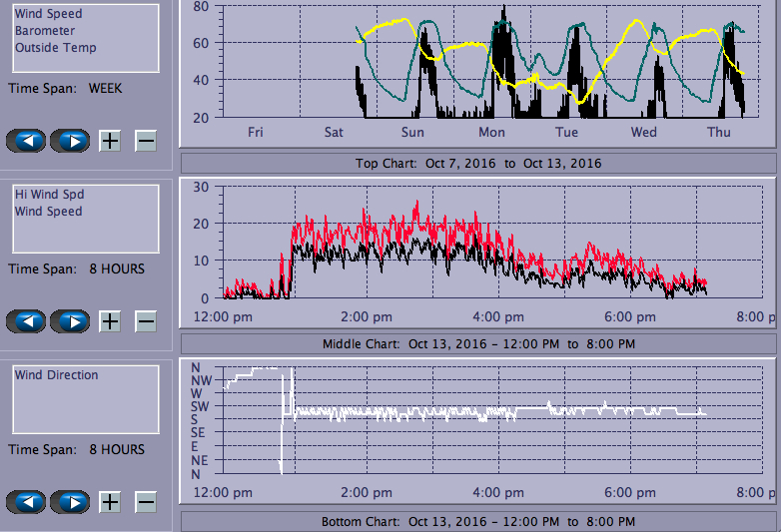Increase the Wind Direction chart time span
The width and height of the screenshot is (781, 532).
pos(110,502)
